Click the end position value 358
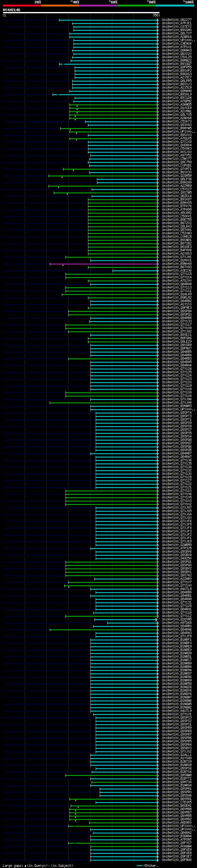The width and height of the screenshot is (197, 868). 155,15
